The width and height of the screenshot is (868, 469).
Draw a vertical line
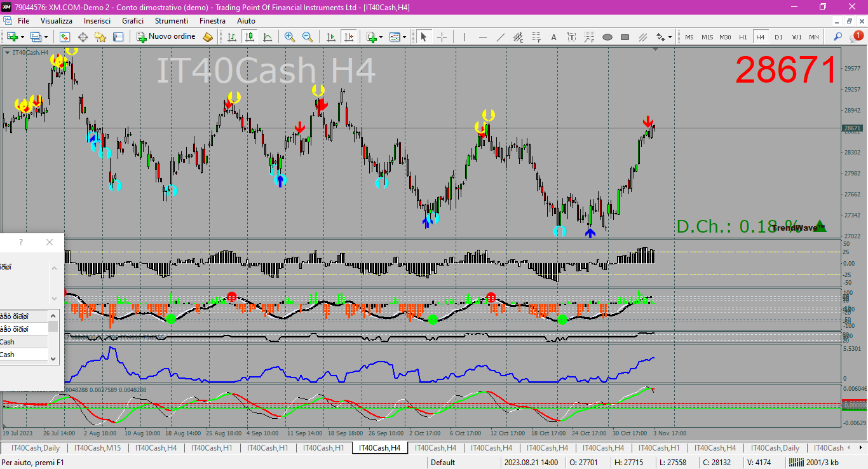pyautogui.click(x=465, y=37)
